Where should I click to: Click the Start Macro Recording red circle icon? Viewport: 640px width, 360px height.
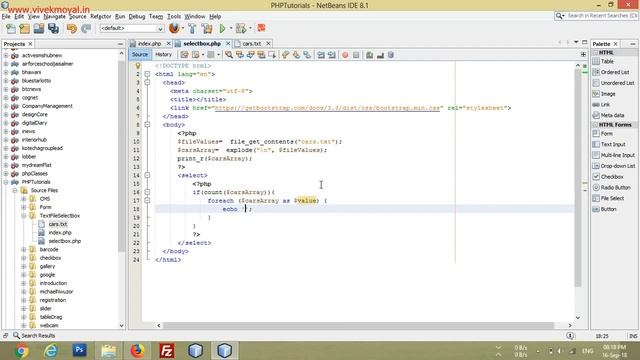click(345, 55)
